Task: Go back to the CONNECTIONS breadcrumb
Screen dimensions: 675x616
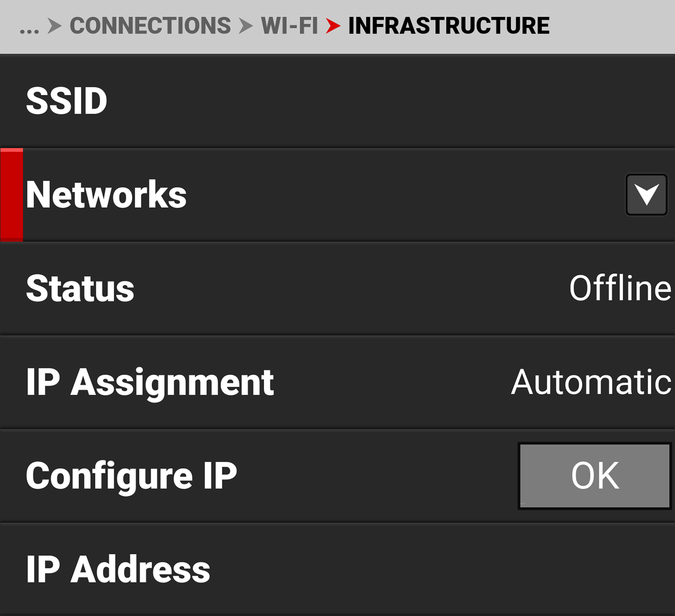Action: pyautogui.click(x=150, y=26)
